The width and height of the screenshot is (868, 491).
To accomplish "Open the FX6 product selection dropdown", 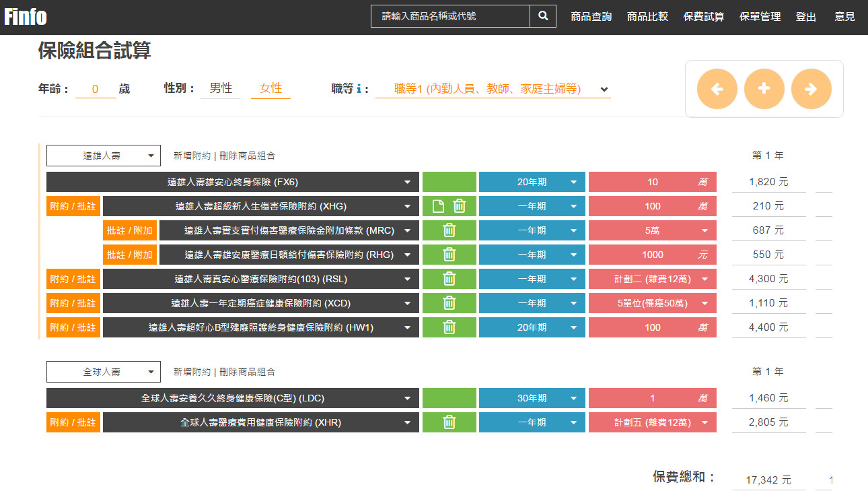I will click(233, 182).
